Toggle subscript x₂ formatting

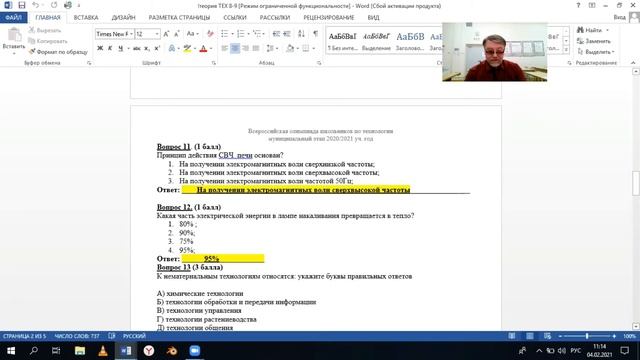147,48
